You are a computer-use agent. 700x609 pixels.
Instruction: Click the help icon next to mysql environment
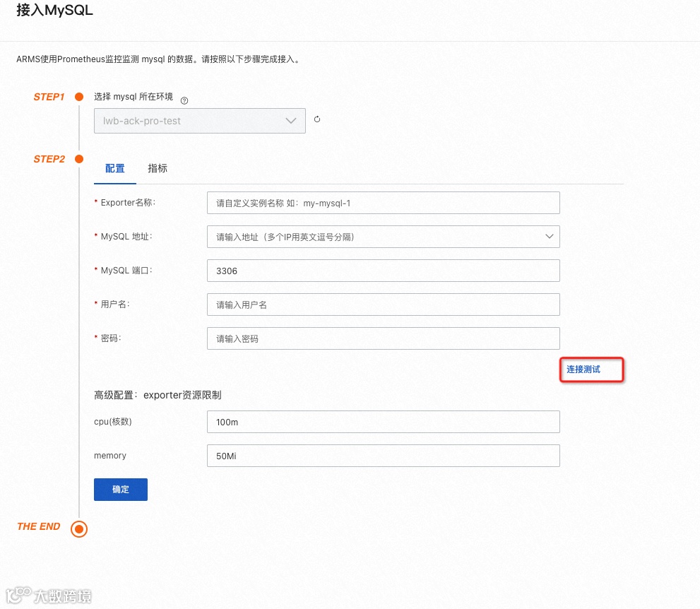[x=184, y=100]
